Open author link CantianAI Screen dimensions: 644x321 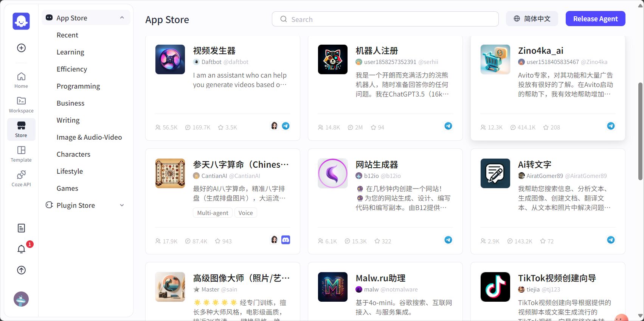point(214,176)
